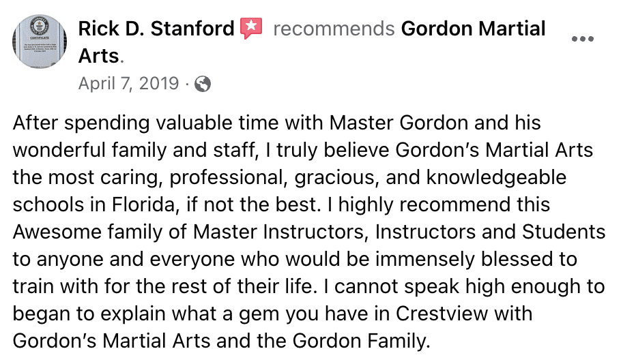This screenshot has height=364, width=621.
Task: Click the red star recommendation badge icon
Action: 251,29
